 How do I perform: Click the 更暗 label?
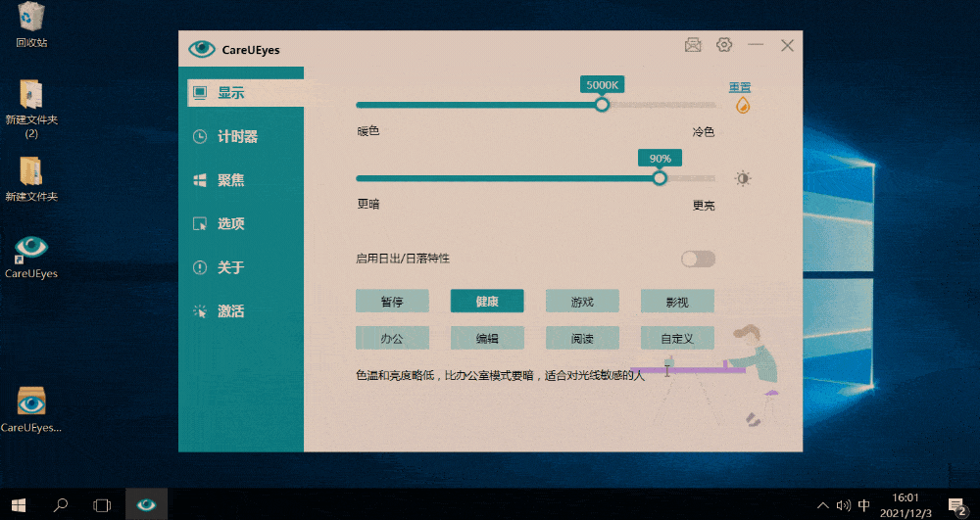click(368, 204)
